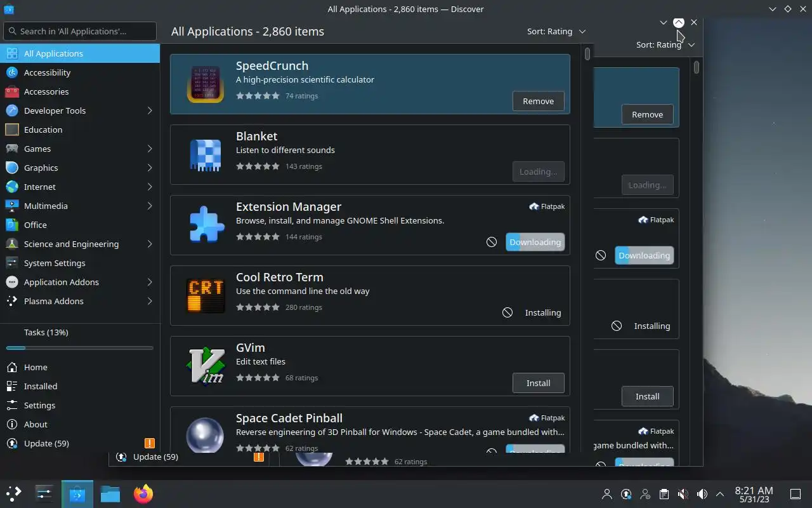The width and height of the screenshot is (812, 508).
Task: Open the Sort: Rating dropdown beside the title
Action: click(556, 31)
